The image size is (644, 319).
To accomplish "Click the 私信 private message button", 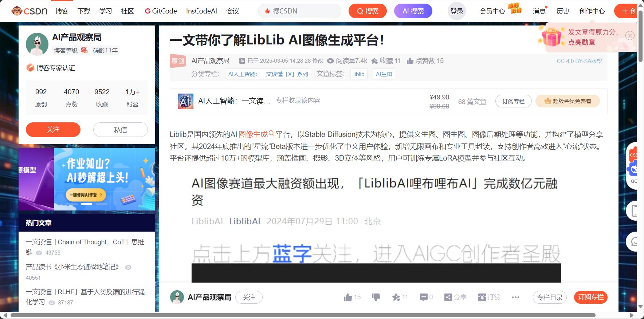I will [x=121, y=130].
